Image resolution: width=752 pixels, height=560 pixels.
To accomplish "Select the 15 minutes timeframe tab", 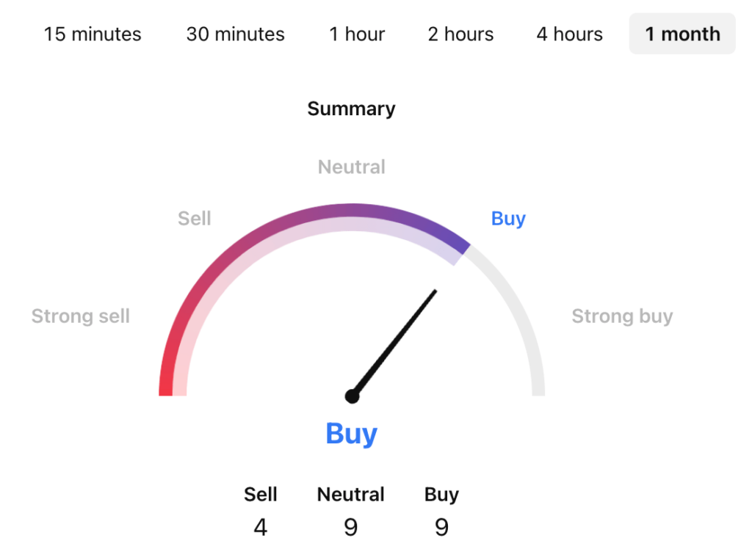I will click(93, 34).
